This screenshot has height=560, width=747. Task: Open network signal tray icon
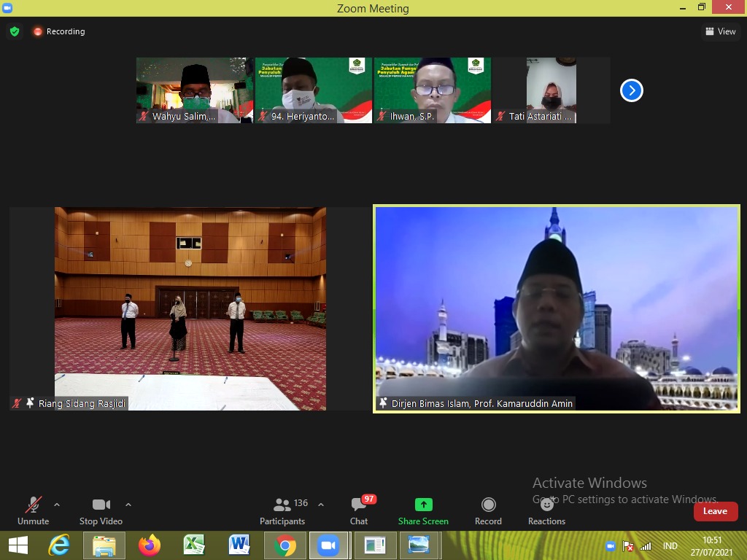646,546
